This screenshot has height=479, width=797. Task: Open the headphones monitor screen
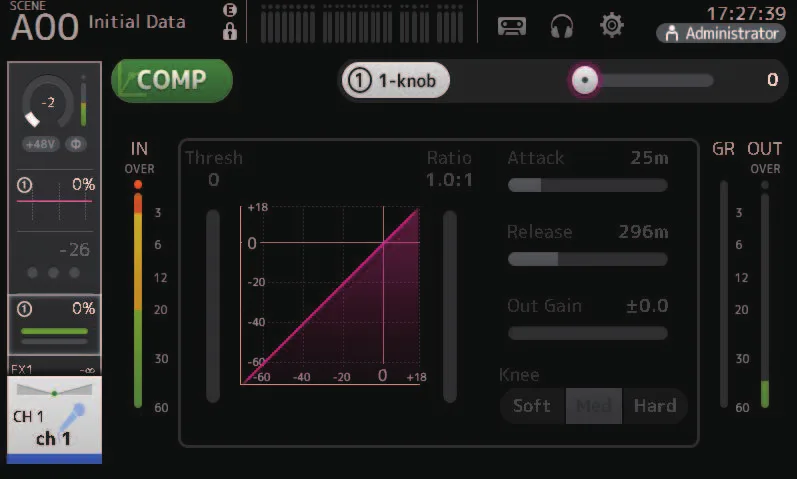pos(562,25)
